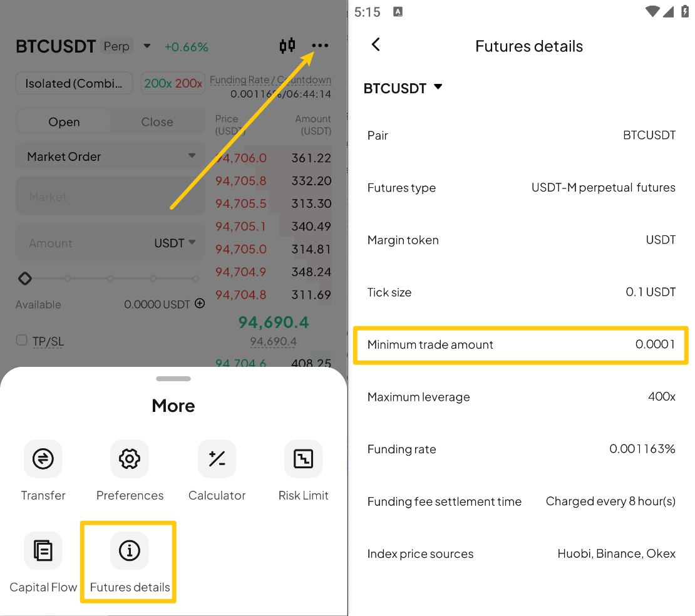Expand the BTCUSDT Perp pair dropdown arrow
The height and width of the screenshot is (616, 695).
[x=147, y=46]
